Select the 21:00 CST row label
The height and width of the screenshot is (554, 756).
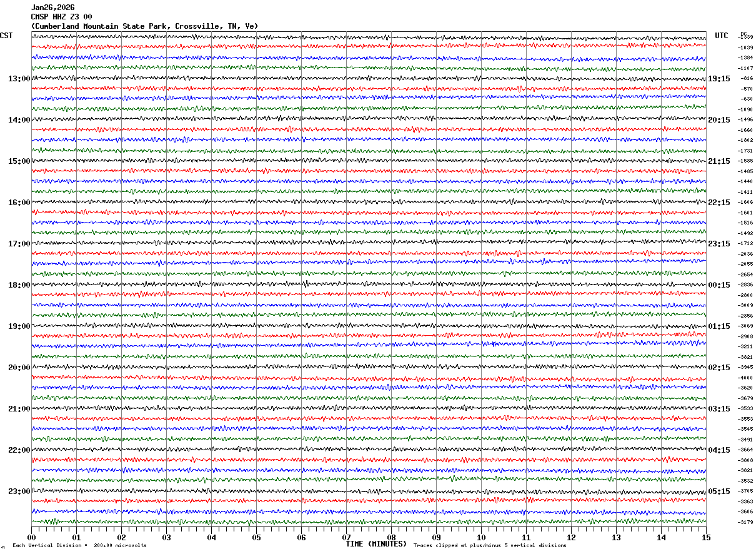tap(19, 409)
